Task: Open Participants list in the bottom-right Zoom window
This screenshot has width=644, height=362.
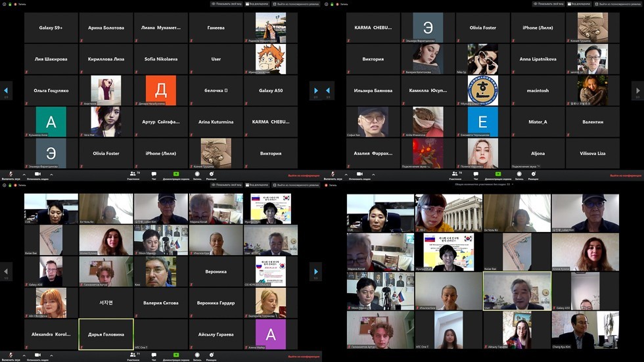Action: click(x=455, y=355)
